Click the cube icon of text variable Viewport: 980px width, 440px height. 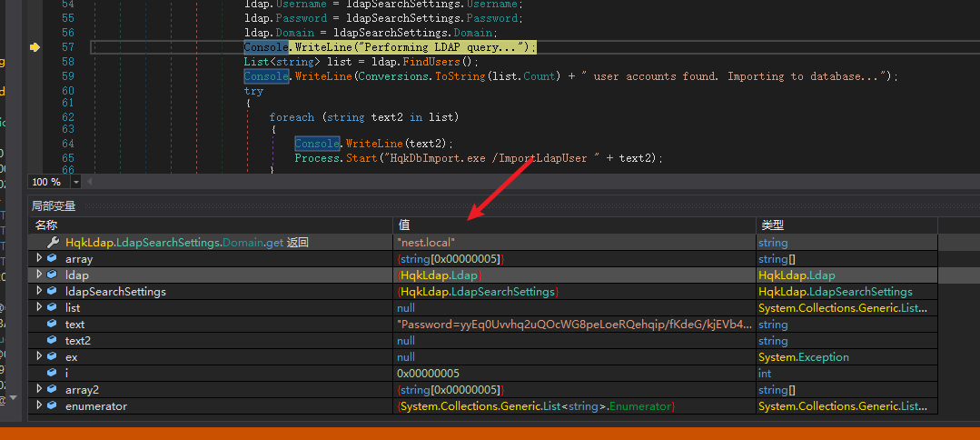coord(53,325)
